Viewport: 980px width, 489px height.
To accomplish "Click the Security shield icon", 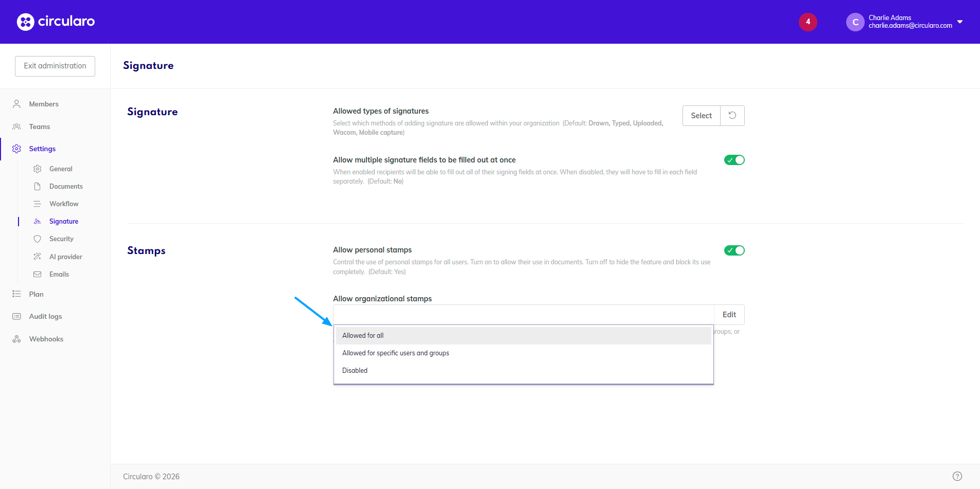I will click(37, 239).
